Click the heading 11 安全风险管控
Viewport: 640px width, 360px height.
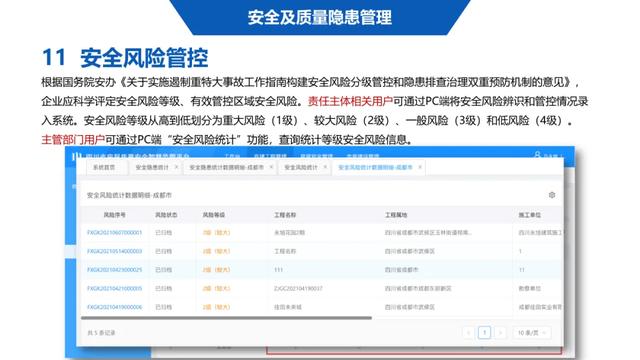(x=125, y=58)
